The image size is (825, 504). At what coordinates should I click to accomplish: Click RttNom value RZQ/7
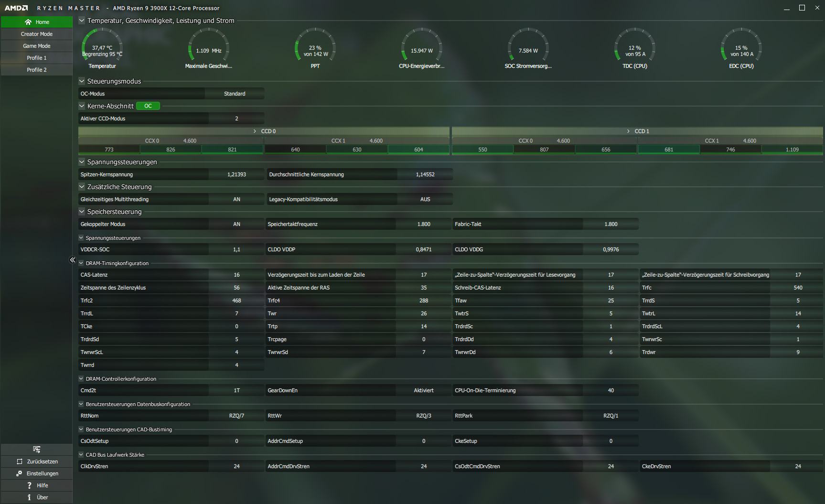(236, 416)
